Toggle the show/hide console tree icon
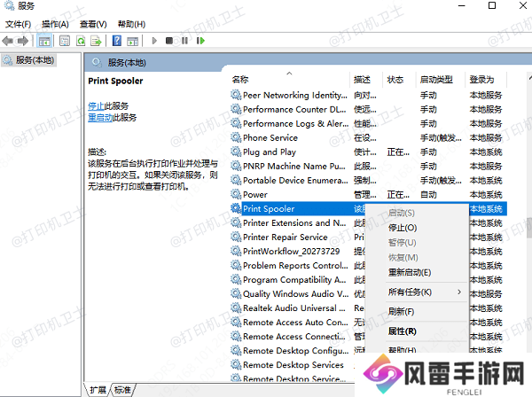 click(44, 41)
